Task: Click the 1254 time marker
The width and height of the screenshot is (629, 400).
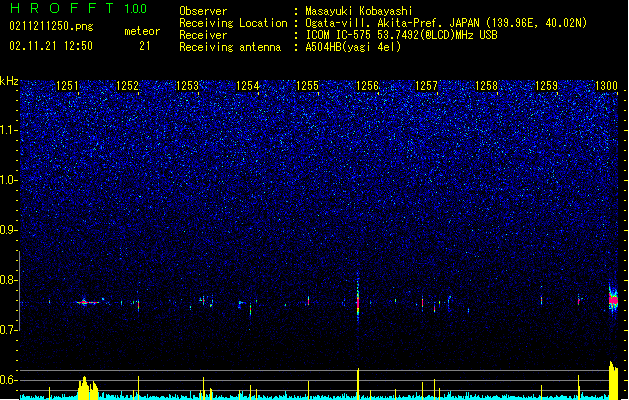Action: click(248, 86)
